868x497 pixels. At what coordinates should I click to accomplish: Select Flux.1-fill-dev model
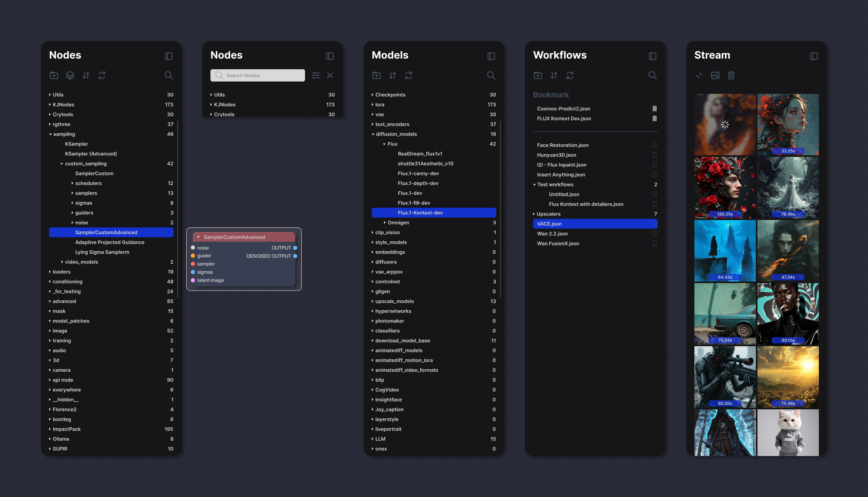(x=414, y=203)
